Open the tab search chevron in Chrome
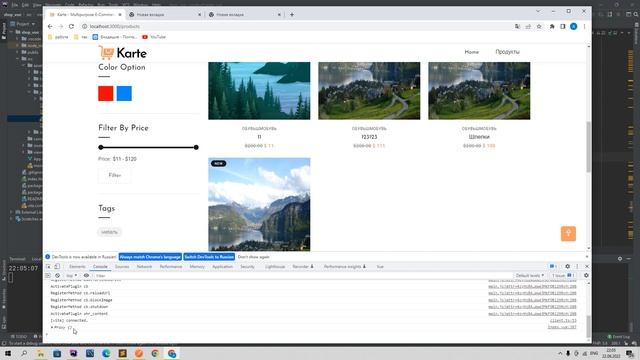The height and width of the screenshot is (360, 640). click(538, 11)
